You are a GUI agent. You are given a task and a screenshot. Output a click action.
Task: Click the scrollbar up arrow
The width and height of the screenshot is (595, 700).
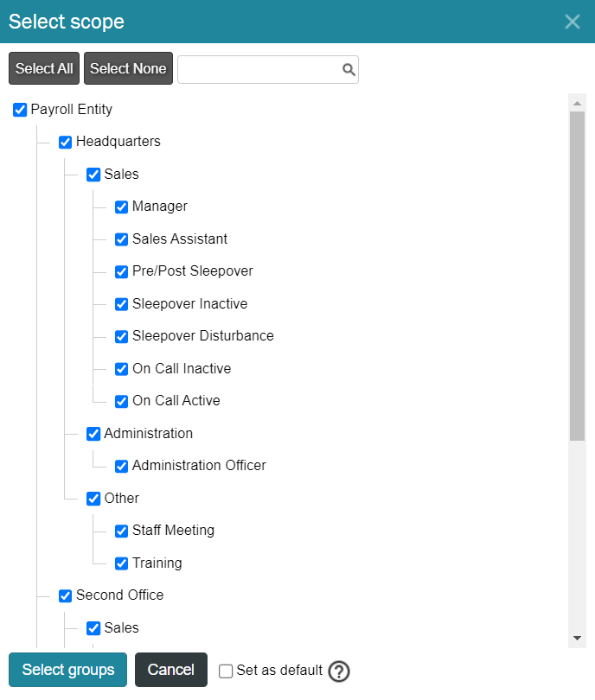tap(577, 103)
